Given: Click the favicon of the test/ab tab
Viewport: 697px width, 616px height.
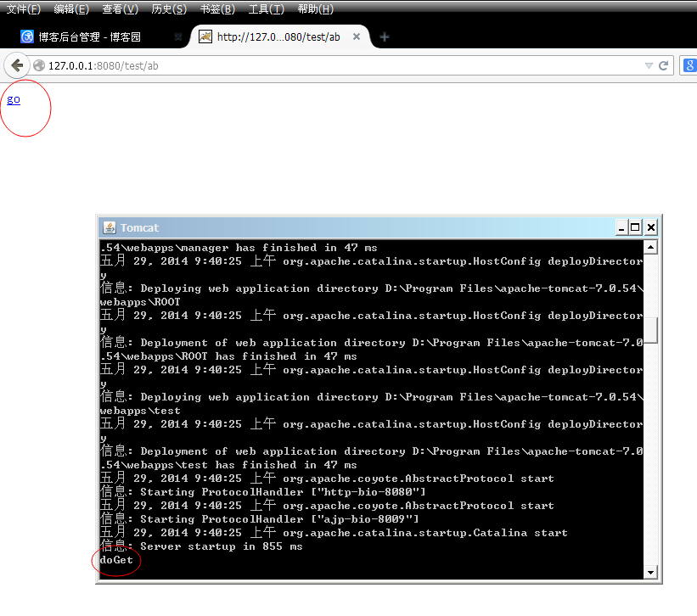Looking at the screenshot, I should 205,36.
